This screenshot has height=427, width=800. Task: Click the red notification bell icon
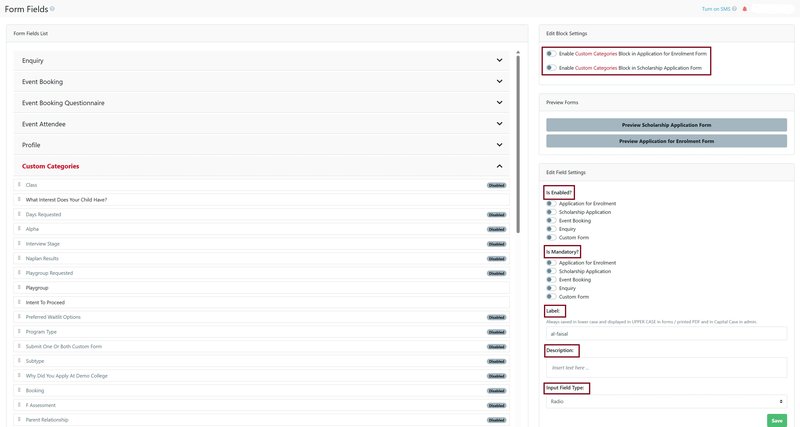click(744, 9)
